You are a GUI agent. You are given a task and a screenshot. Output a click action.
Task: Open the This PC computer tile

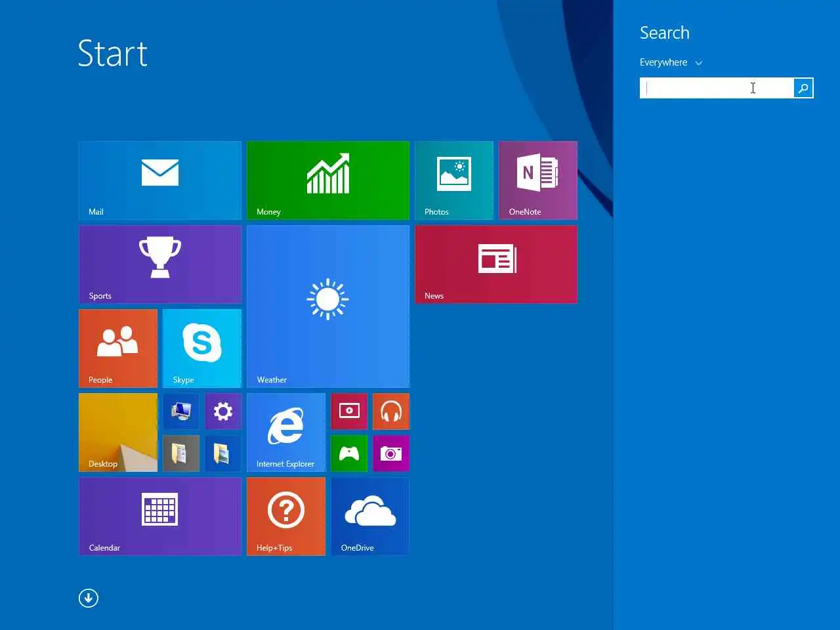[x=181, y=411]
